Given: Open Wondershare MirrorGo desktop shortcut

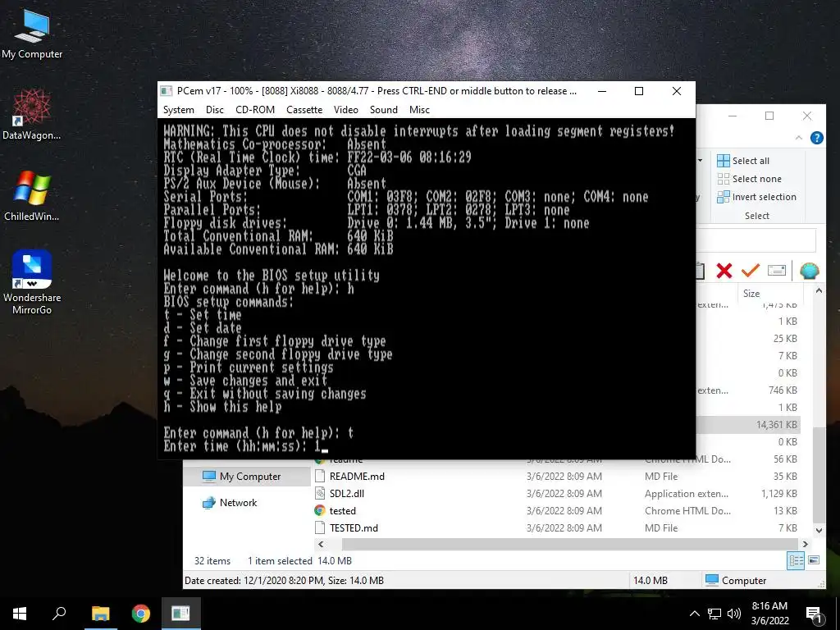Looking at the screenshot, I should (x=32, y=282).
